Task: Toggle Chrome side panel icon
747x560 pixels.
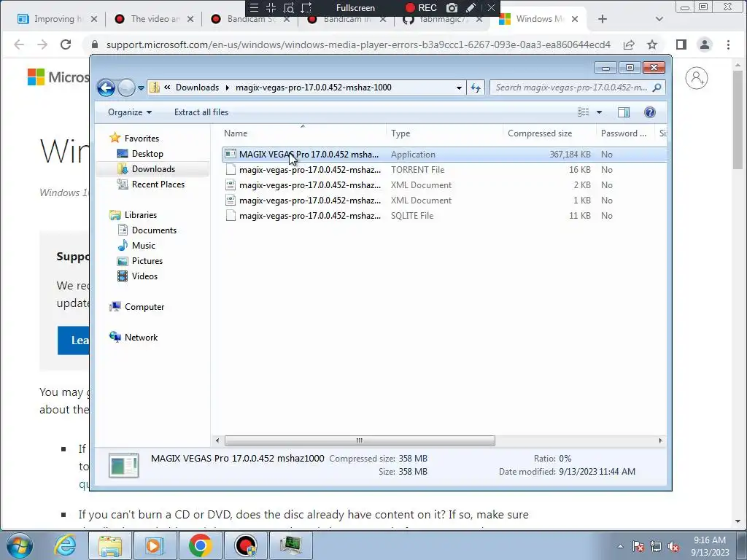Action: click(x=681, y=44)
